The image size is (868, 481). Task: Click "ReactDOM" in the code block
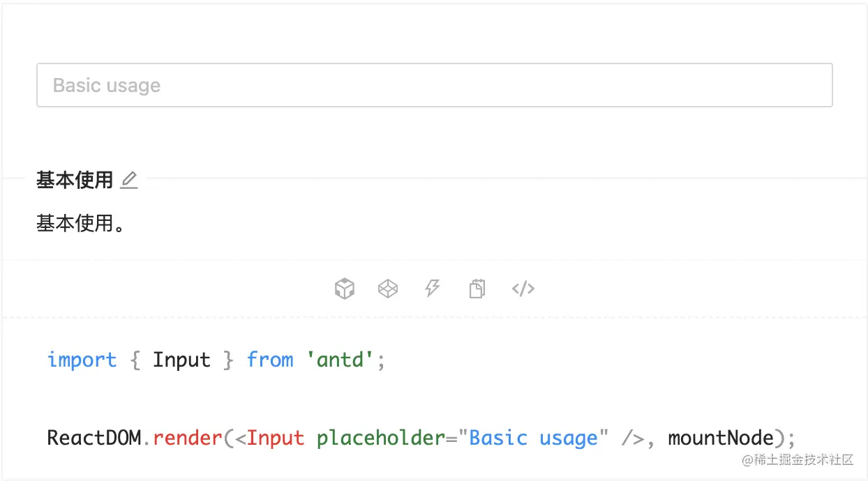(x=93, y=438)
